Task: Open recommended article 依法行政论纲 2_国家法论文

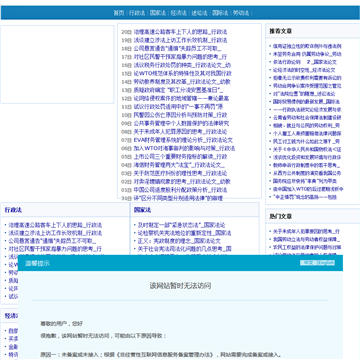Action: point(305,62)
